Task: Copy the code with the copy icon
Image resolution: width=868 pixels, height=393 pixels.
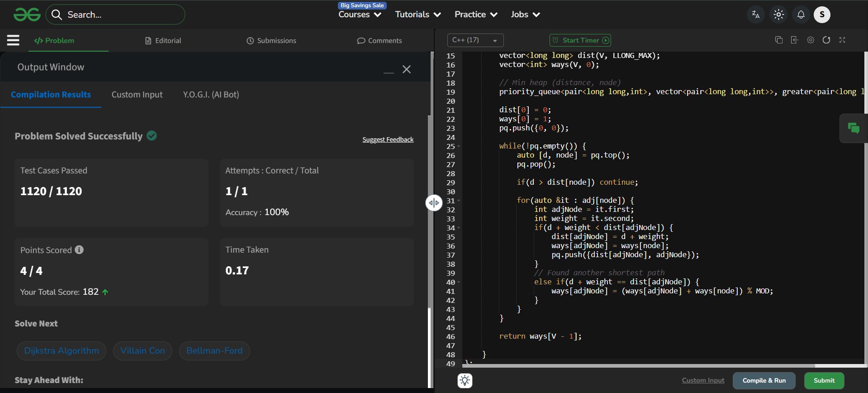Action: [778, 40]
